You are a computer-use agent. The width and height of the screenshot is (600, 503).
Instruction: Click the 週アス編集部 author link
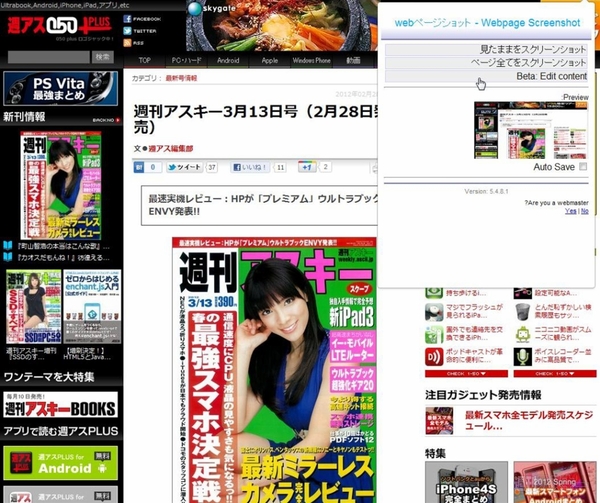(x=171, y=149)
